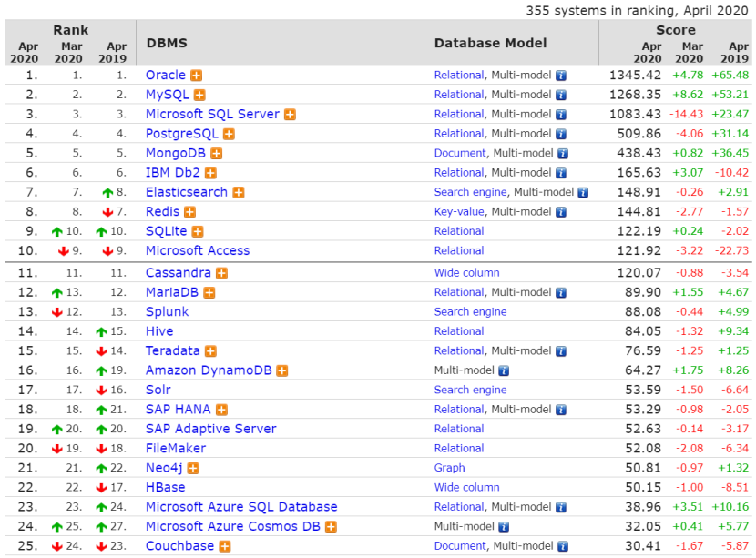Screen dimensions: 756x558
Task: Click the orange plus icon beside MySQL
Action: click(199, 95)
